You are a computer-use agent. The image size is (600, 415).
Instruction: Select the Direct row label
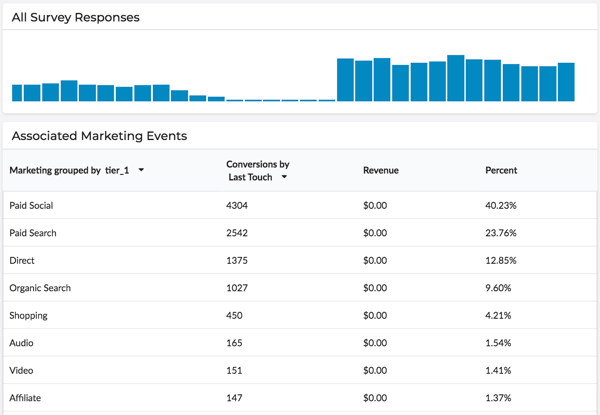22,260
